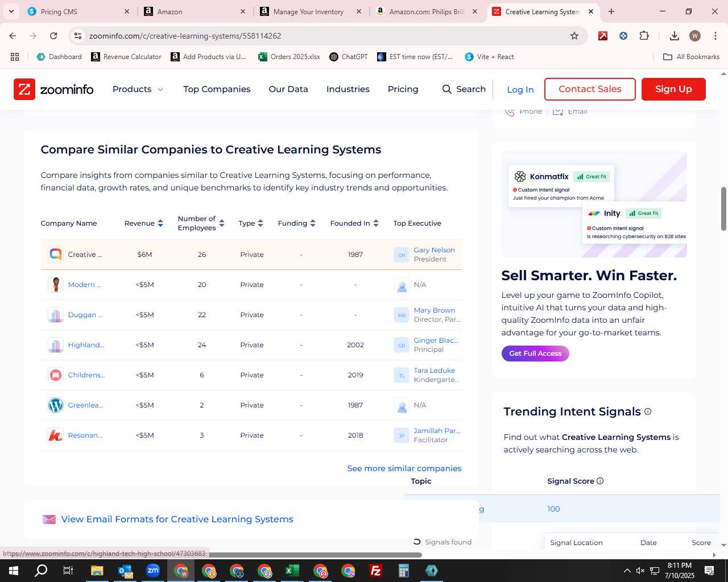This screenshot has height=582, width=728.
Task: Open the Chrome profile avatar
Action: tap(695, 36)
